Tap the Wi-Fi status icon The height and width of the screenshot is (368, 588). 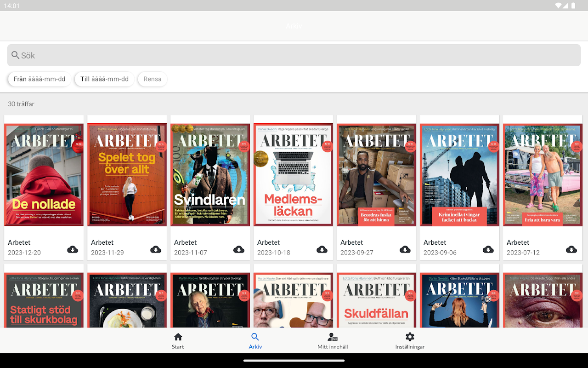point(559,6)
